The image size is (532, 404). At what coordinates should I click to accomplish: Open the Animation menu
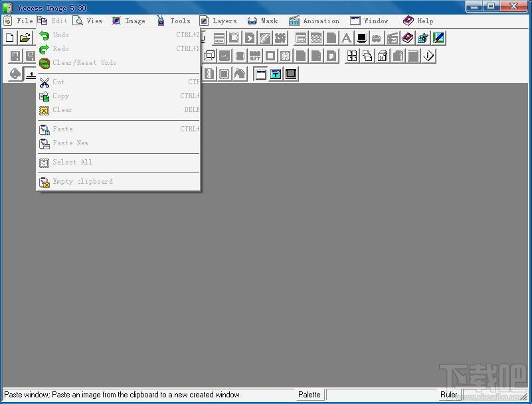314,21
